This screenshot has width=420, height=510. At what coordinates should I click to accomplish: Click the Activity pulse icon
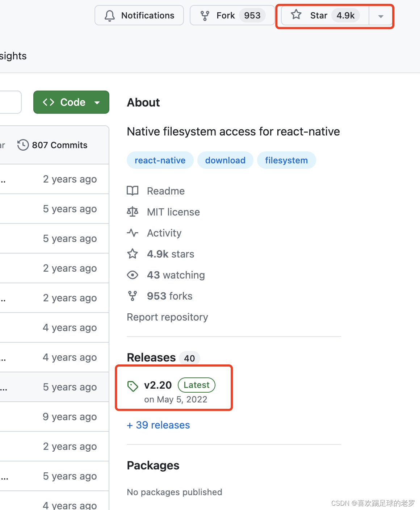tap(133, 233)
